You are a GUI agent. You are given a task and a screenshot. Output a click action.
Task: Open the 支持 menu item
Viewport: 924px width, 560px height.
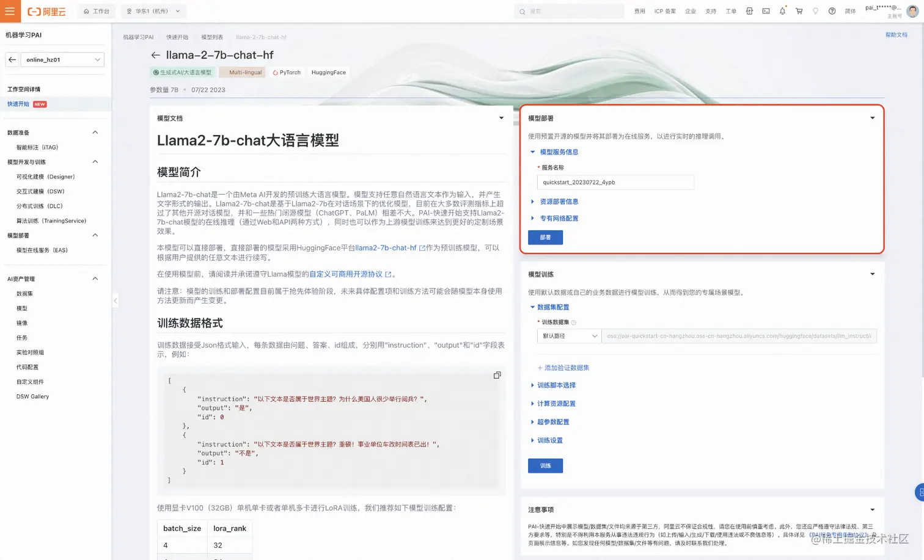(x=711, y=11)
